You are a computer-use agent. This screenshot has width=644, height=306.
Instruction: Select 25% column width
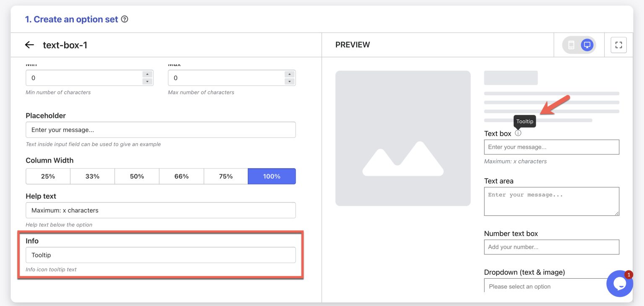pos(48,176)
